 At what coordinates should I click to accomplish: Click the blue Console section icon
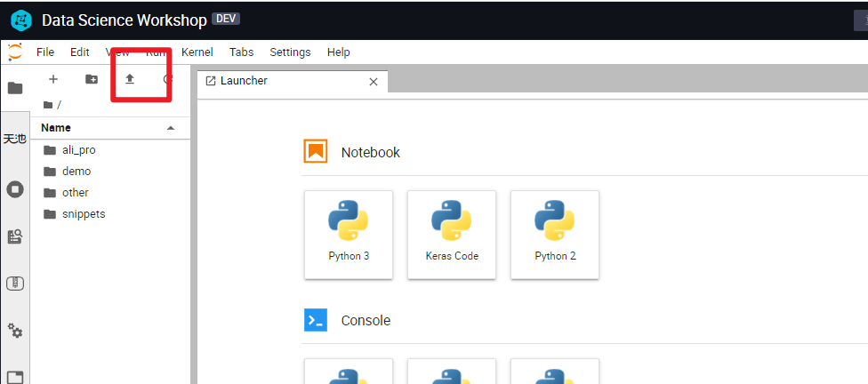tap(316, 320)
